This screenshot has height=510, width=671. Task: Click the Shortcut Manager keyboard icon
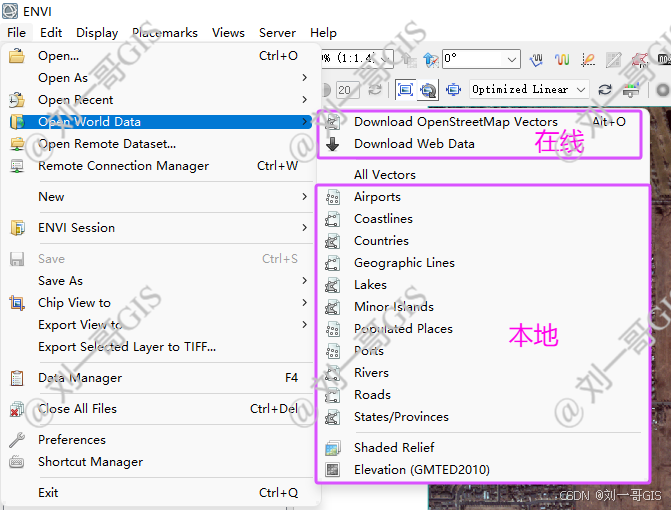[x=17, y=462]
